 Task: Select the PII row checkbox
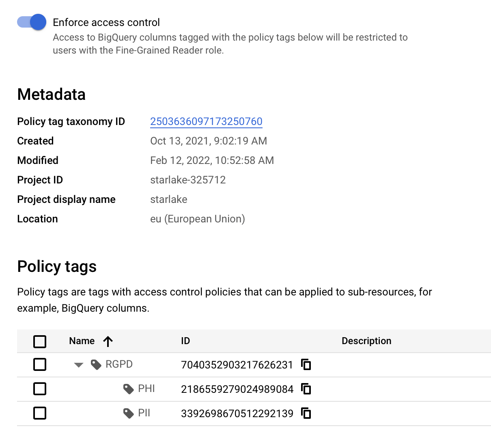point(40,413)
